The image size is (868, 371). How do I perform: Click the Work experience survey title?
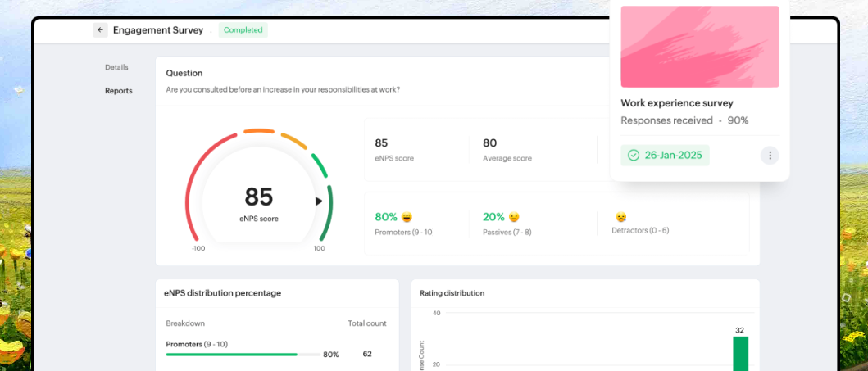[x=676, y=103]
